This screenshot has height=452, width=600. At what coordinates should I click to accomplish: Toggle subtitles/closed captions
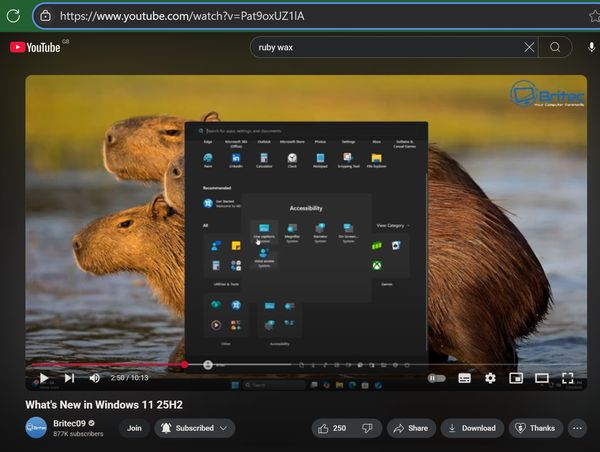pos(465,378)
